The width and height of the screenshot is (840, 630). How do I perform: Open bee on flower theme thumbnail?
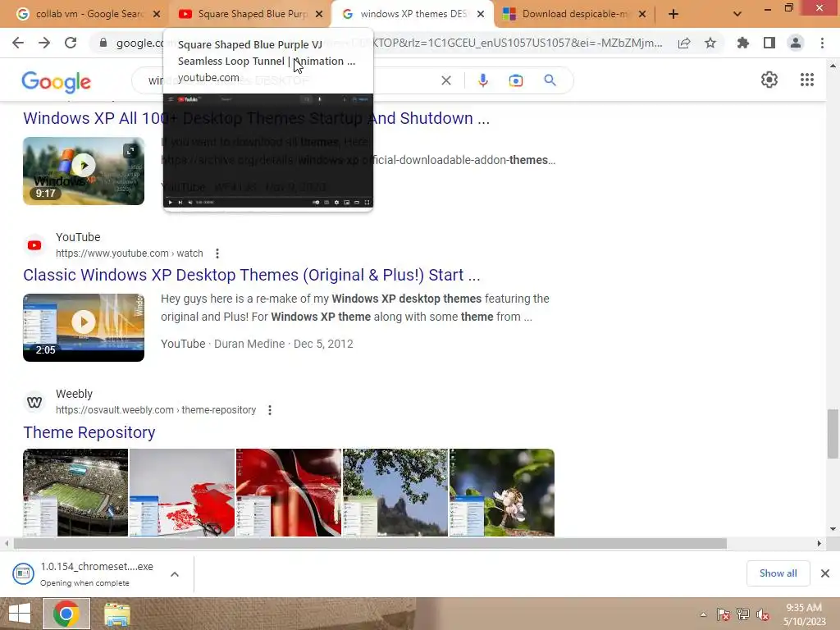[x=502, y=492]
